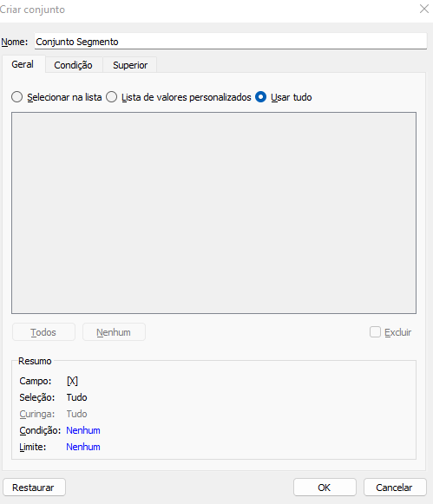Open the Limite Nenhum link in Resumo
Viewport: 433px width, 504px height.
(x=83, y=447)
